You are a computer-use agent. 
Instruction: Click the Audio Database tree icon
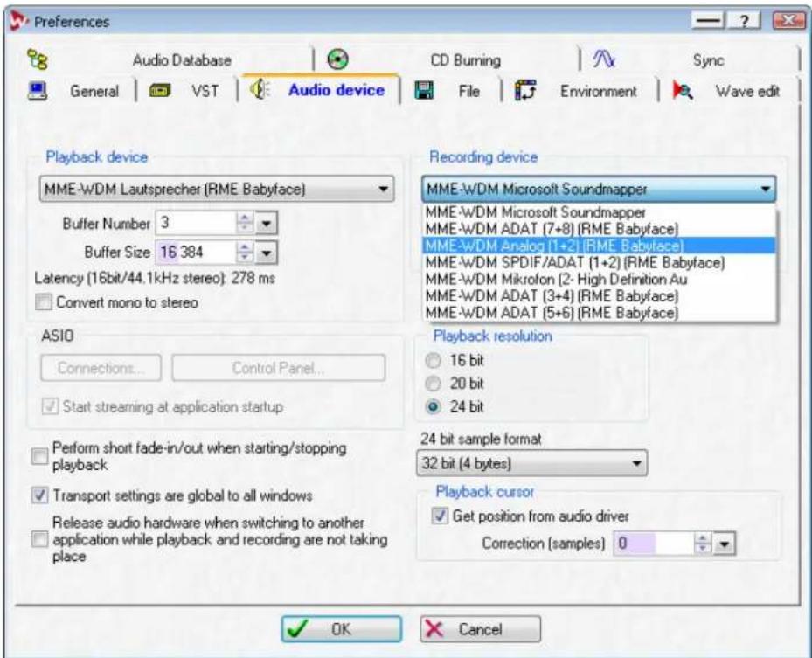pyautogui.click(x=38, y=60)
